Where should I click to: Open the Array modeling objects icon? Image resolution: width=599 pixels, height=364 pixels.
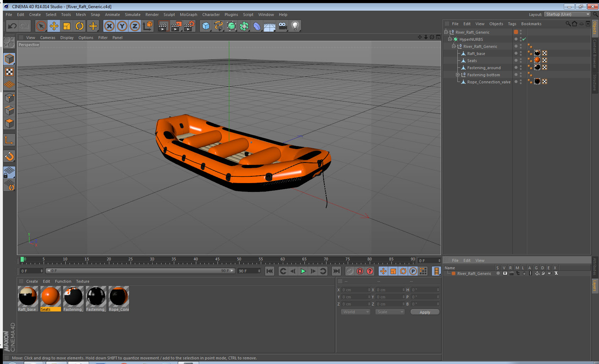(244, 26)
